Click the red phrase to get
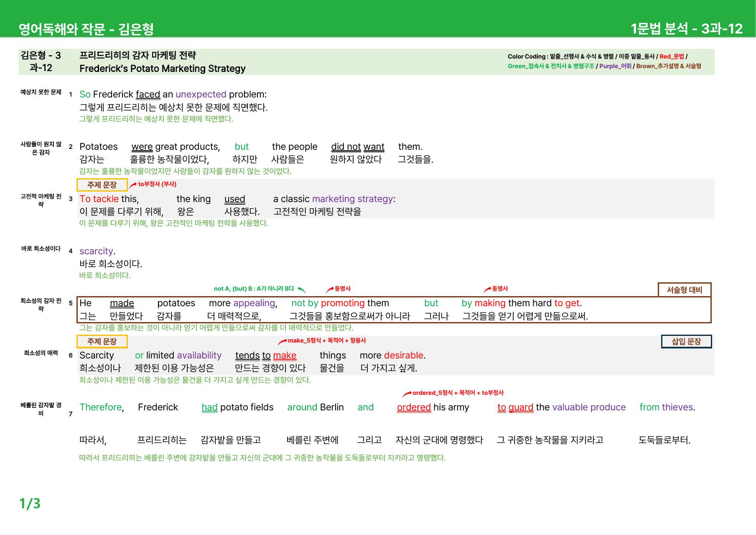The height and width of the screenshot is (535, 756). (567, 303)
